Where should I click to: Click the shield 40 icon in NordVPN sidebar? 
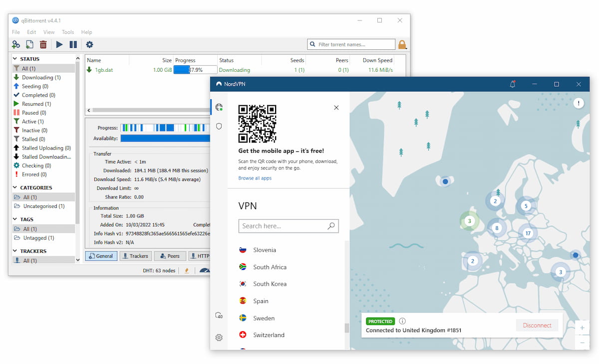coord(219,316)
